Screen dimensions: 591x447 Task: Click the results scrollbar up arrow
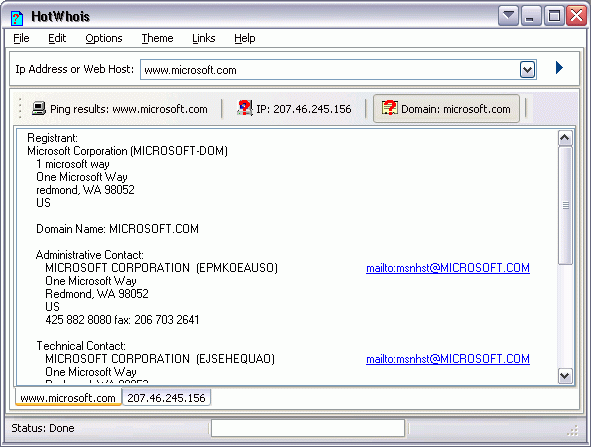click(x=565, y=138)
